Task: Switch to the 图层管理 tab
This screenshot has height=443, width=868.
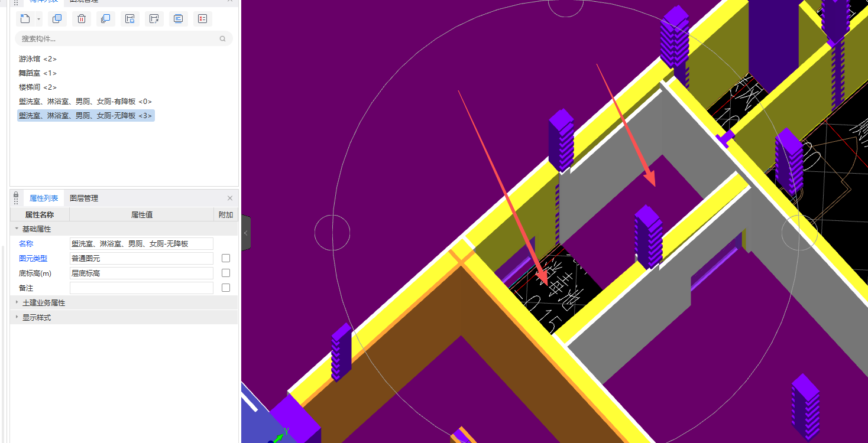Action: point(84,198)
